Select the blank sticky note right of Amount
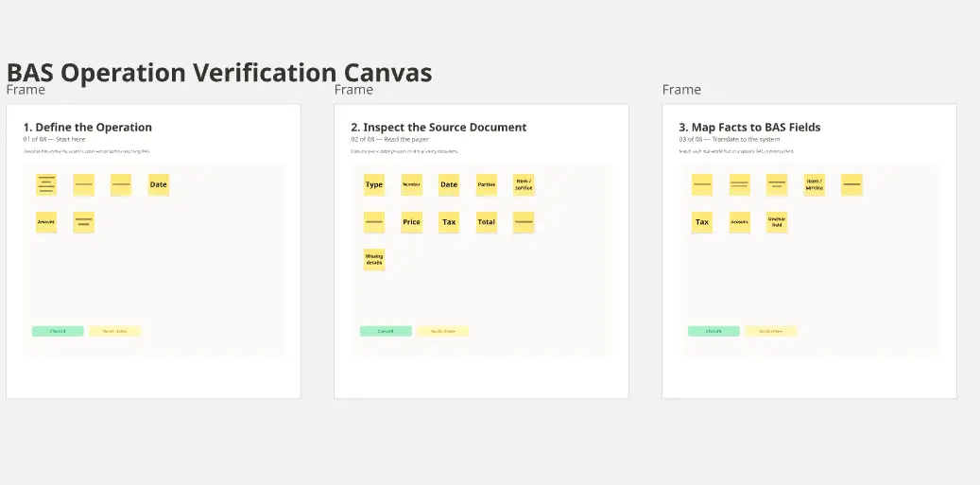The image size is (980, 485). point(84,222)
